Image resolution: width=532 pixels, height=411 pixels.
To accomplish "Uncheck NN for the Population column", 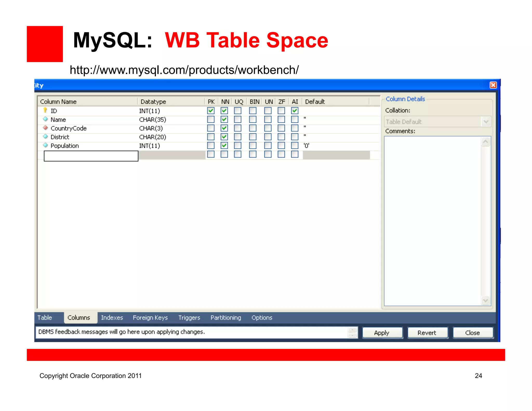I will pyautogui.click(x=224, y=145).
